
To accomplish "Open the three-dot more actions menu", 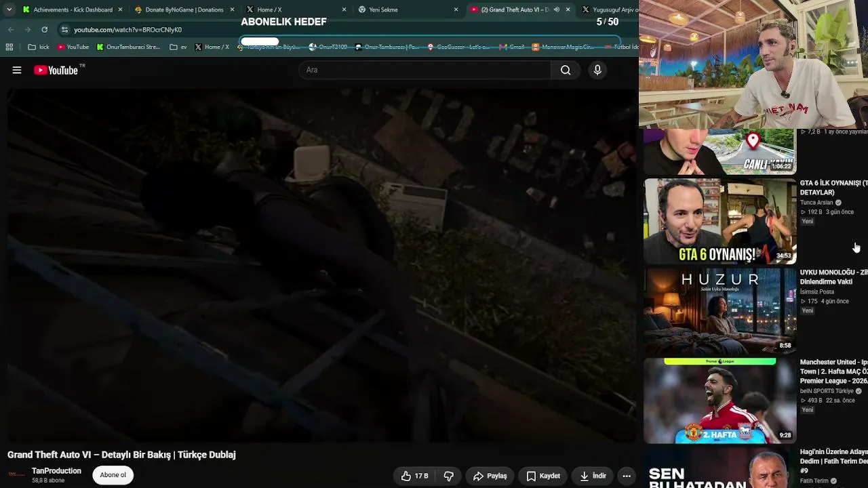I will [x=627, y=476].
